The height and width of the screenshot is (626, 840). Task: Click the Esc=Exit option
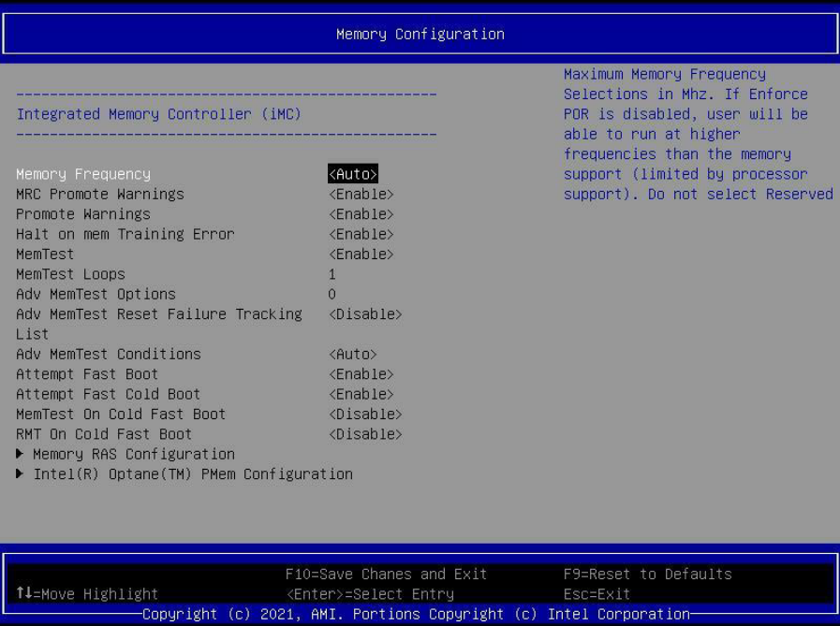point(597,594)
